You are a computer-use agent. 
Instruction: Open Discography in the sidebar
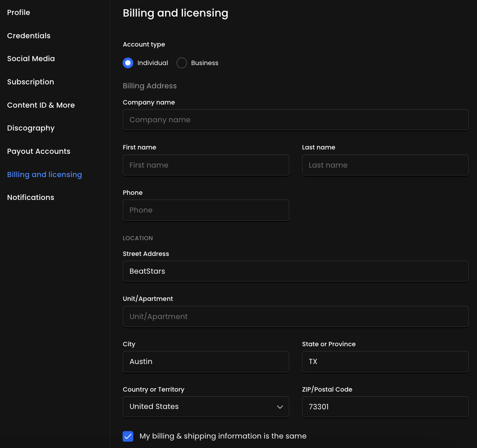pos(31,128)
